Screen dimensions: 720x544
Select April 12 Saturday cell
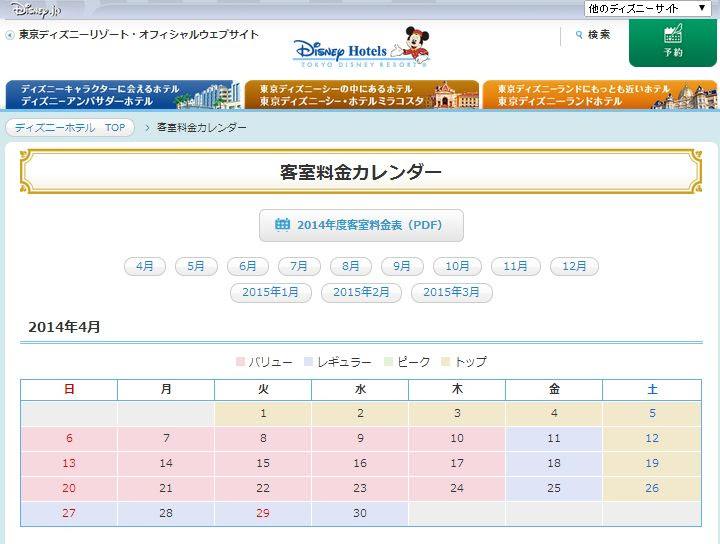click(x=652, y=438)
